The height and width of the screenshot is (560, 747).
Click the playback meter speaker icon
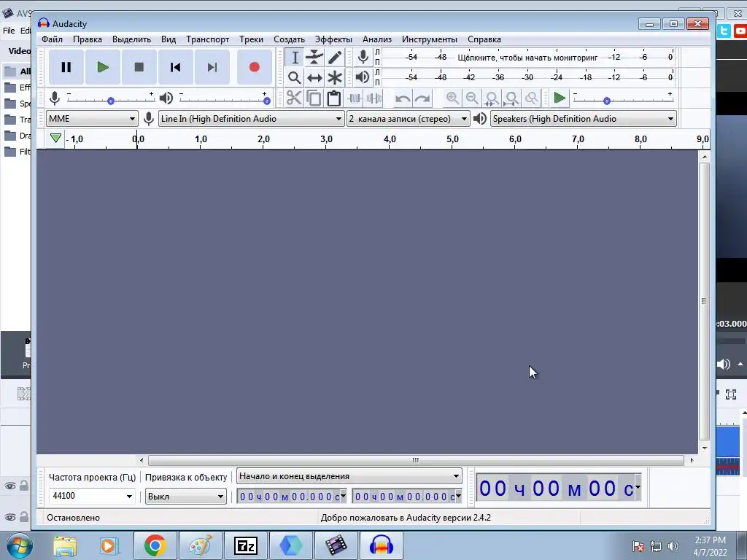click(363, 77)
